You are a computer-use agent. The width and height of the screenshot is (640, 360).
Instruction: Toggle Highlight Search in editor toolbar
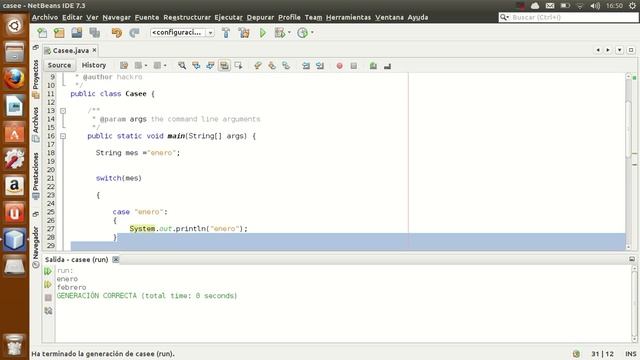pos(224,65)
